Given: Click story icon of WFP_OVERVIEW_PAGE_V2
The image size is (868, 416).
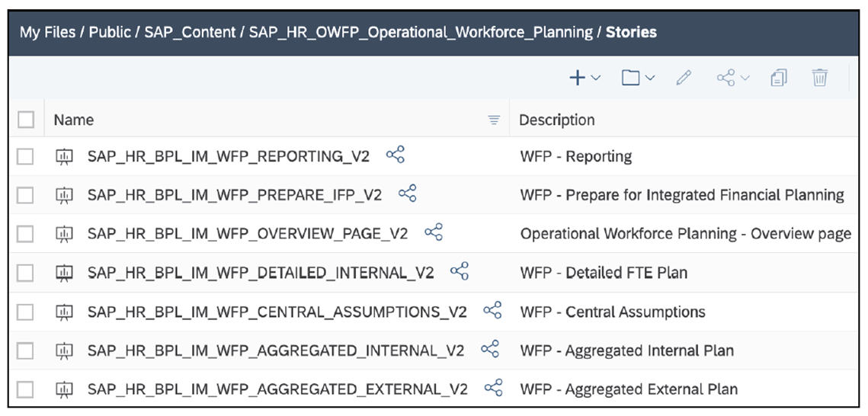Looking at the screenshot, I should [65, 234].
